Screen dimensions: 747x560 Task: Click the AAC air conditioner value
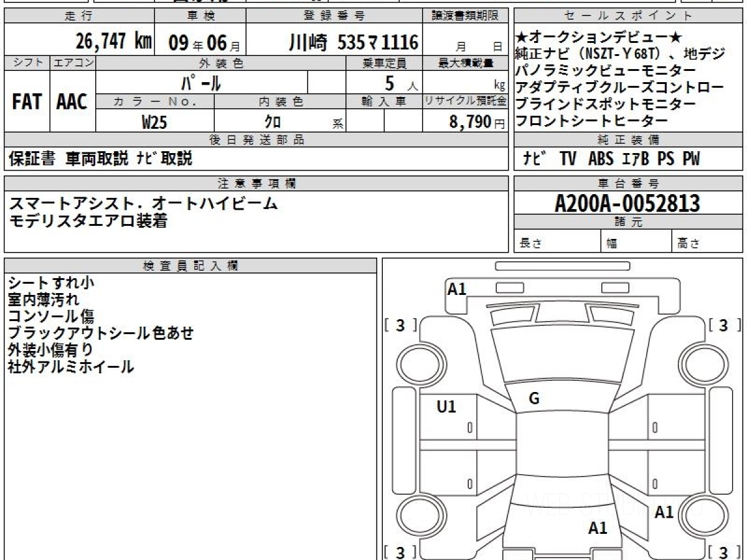pyautogui.click(x=72, y=103)
